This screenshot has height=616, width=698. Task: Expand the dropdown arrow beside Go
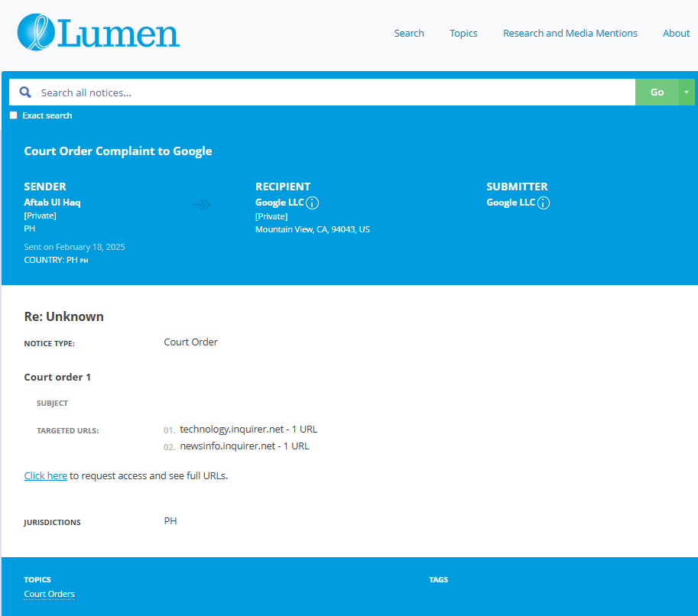[687, 92]
